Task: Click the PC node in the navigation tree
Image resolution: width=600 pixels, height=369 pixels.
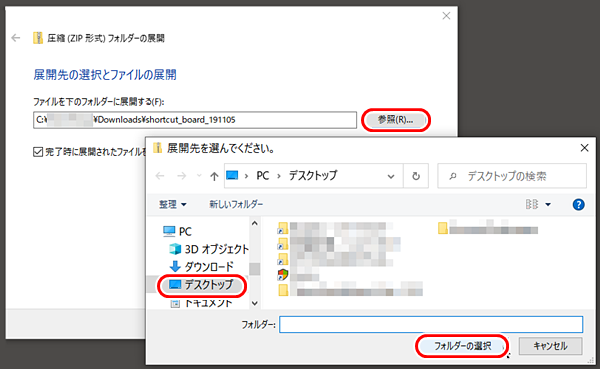Action: [x=177, y=231]
